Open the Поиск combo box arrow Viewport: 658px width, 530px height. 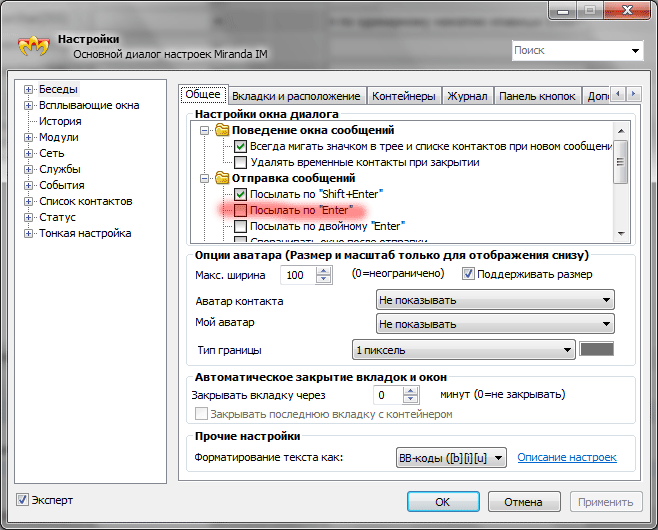635,51
